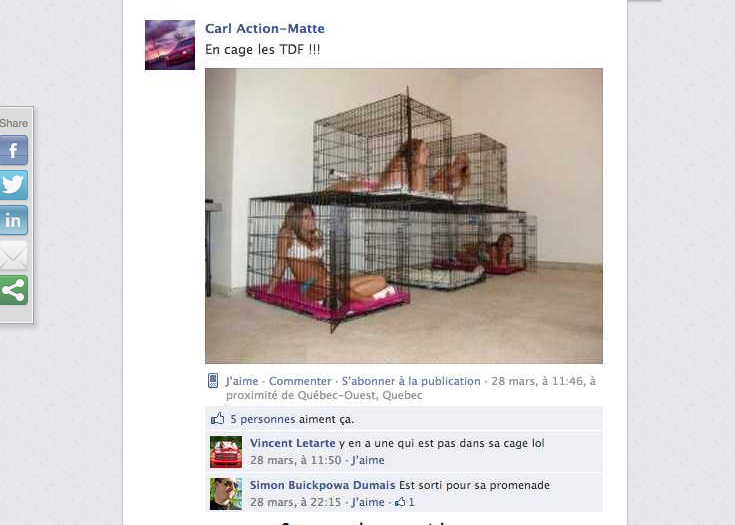Open Vincent Letarte's red car avatar
The height and width of the screenshot is (525, 735).
(x=226, y=452)
